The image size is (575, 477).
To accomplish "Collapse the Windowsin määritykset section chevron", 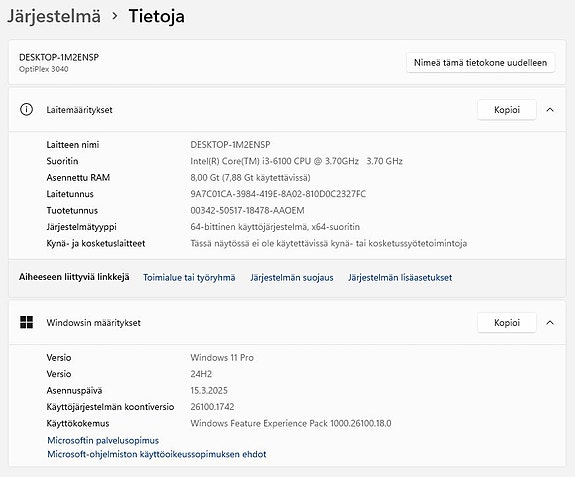I will coord(550,323).
